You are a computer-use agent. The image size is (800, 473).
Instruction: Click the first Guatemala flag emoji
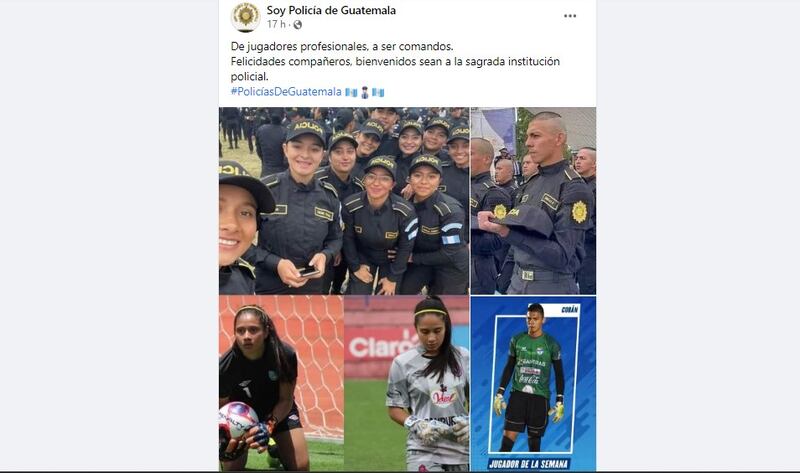tap(351, 92)
